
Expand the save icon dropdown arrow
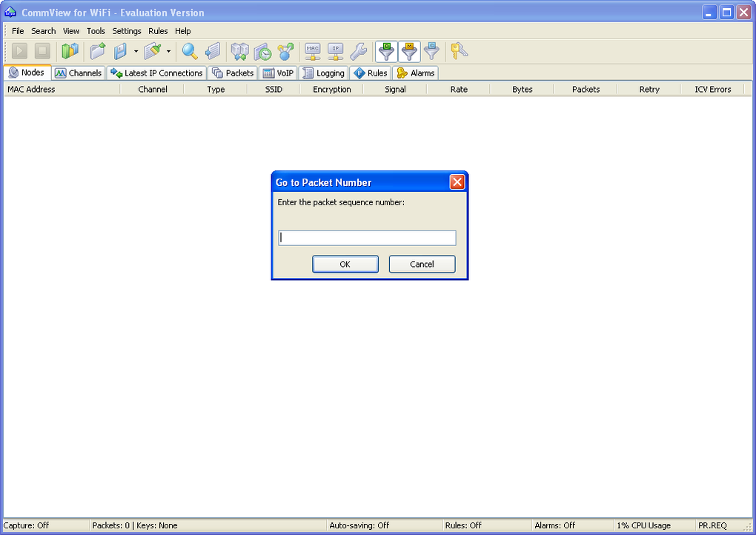click(x=136, y=51)
